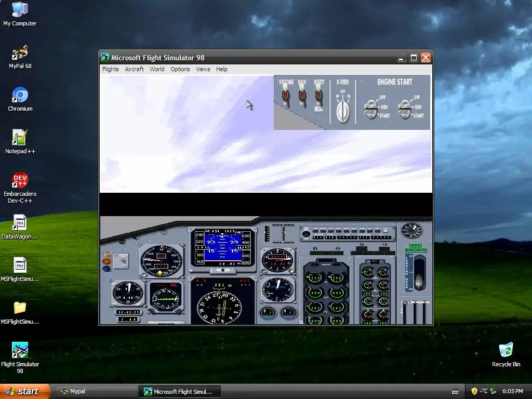Click the lit rightmost autopilot mode button
Image resolution: width=532 pixels, height=399 pixels.
[x=386, y=230]
